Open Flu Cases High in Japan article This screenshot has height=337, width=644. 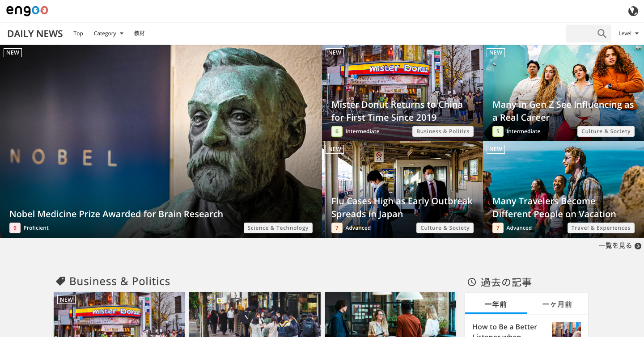402,207
